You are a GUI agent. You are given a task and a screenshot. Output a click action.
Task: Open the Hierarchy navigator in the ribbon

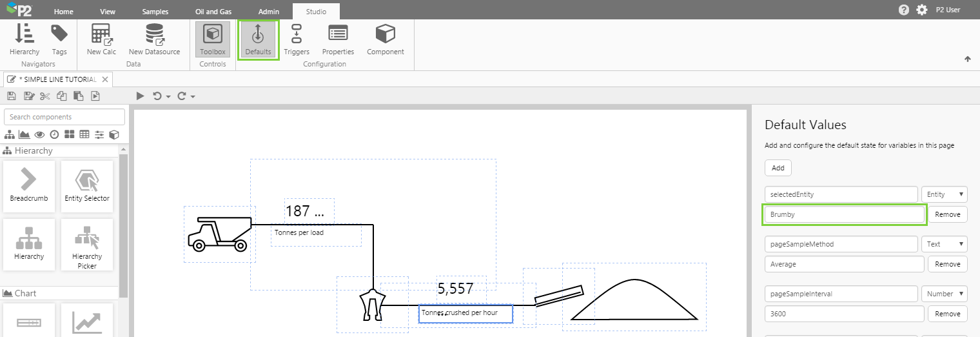tap(24, 39)
